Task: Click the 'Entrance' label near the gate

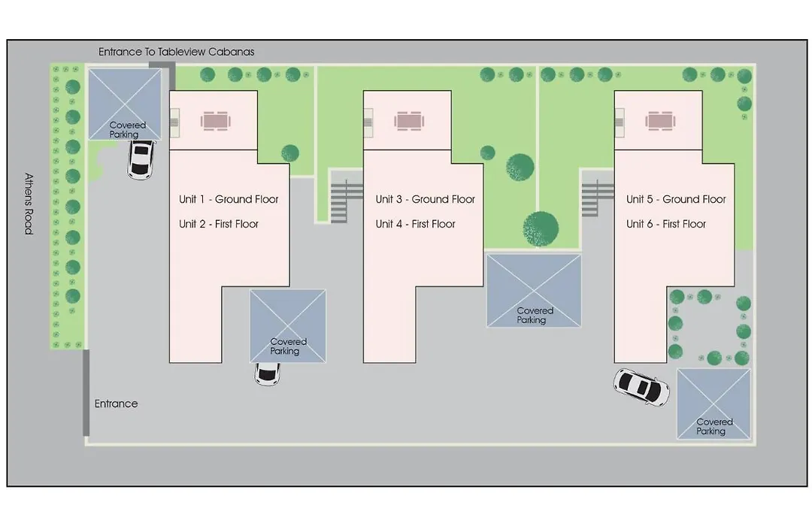Action: point(116,404)
